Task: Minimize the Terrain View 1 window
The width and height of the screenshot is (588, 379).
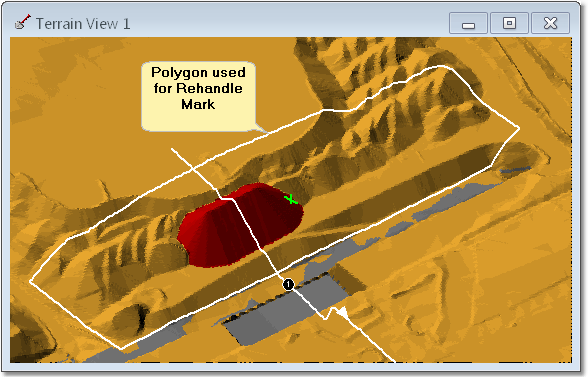Action: [468, 23]
